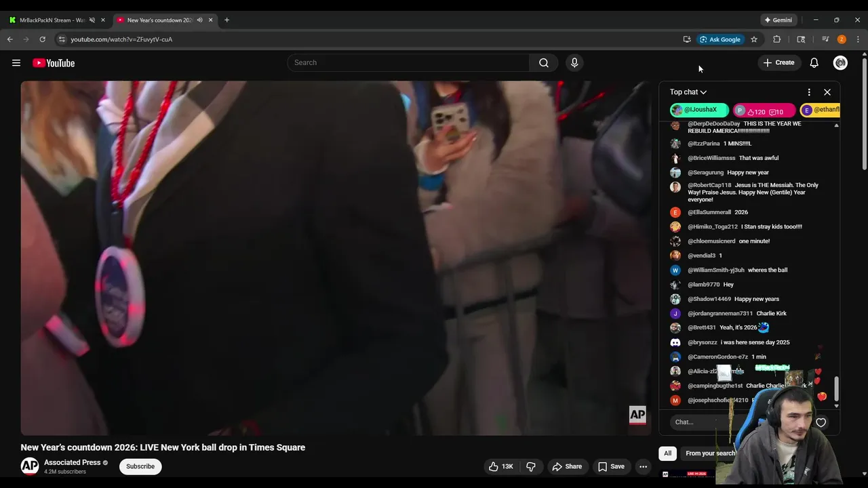
Task: Subscribe to Associated Press channel
Action: pos(140,466)
